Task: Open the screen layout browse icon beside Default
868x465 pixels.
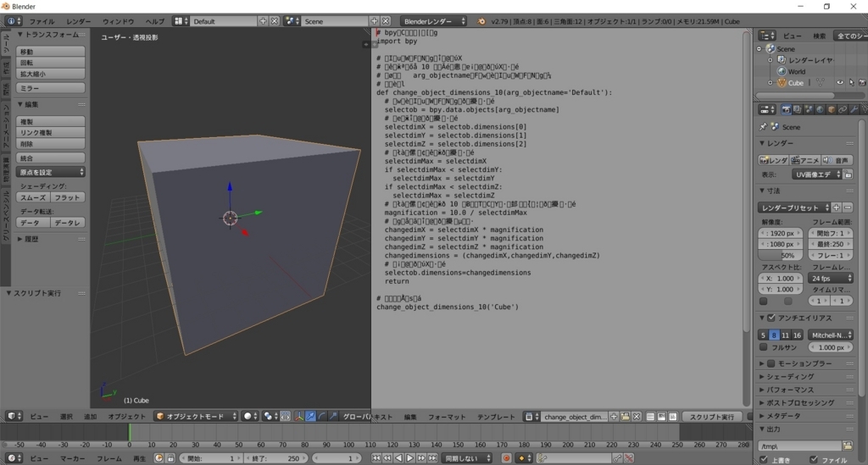Action: [181, 21]
